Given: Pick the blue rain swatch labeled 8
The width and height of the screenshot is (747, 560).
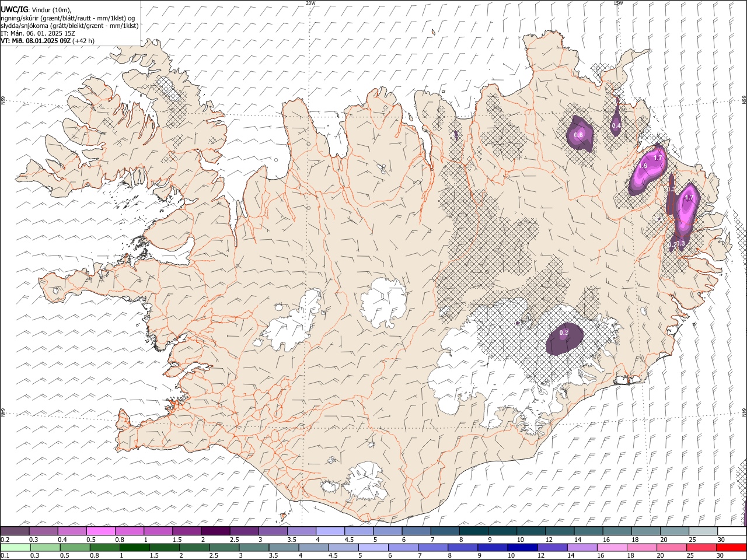Looking at the screenshot, I should point(462,547).
